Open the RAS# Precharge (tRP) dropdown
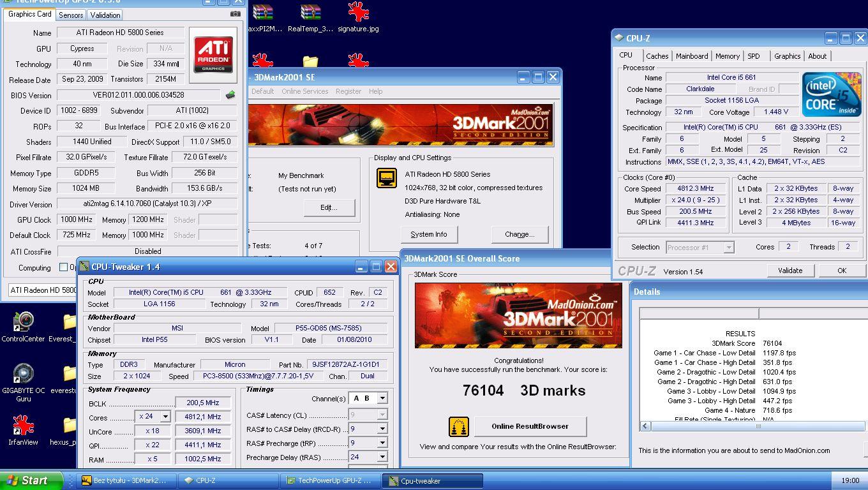The width and height of the screenshot is (868, 490). click(x=382, y=443)
